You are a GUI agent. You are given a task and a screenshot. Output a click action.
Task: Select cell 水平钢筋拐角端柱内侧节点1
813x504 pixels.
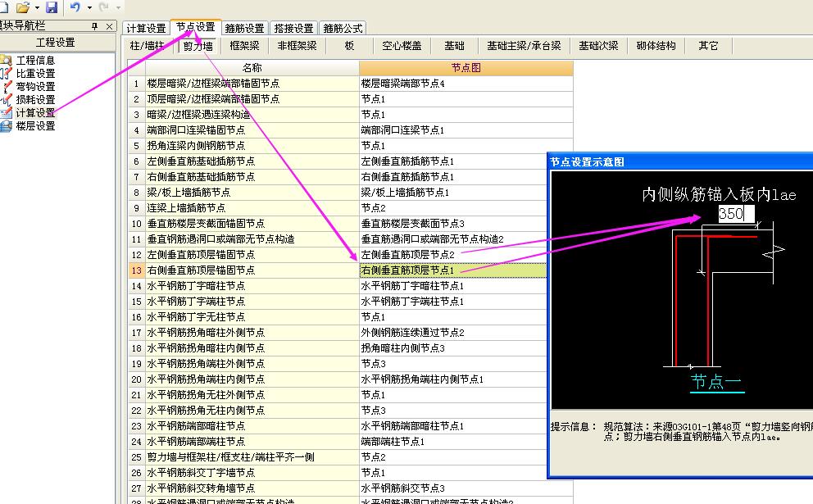453,379
